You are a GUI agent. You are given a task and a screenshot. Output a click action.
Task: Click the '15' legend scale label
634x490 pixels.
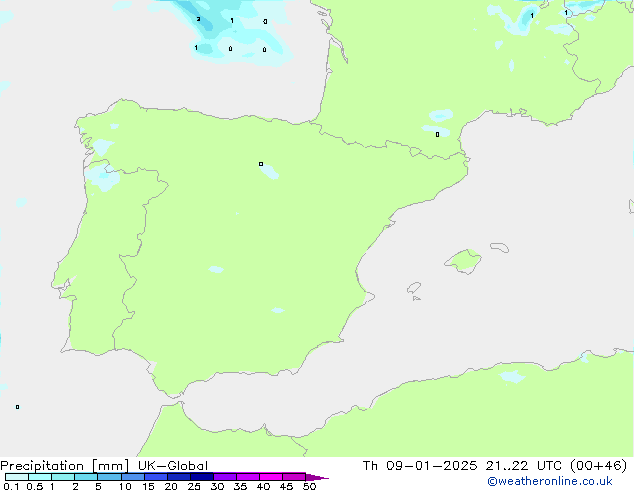[148, 486]
